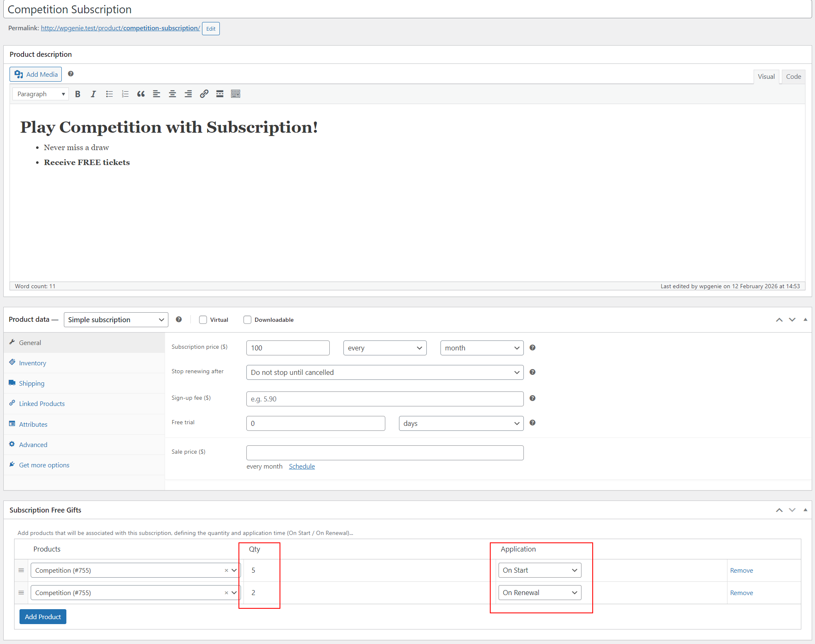Viewport: 815px width, 644px height.
Task: Open the product type Simple subscription dropdown
Action: click(x=116, y=320)
